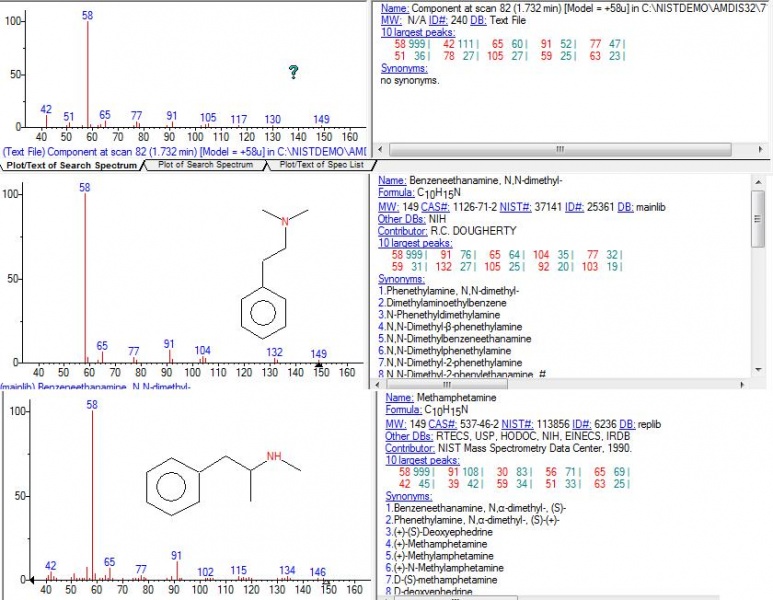This screenshot has height=600, width=773.
Task: Switch to Plot/Text of Search Spectrum tab
Action: pyautogui.click(x=70, y=165)
